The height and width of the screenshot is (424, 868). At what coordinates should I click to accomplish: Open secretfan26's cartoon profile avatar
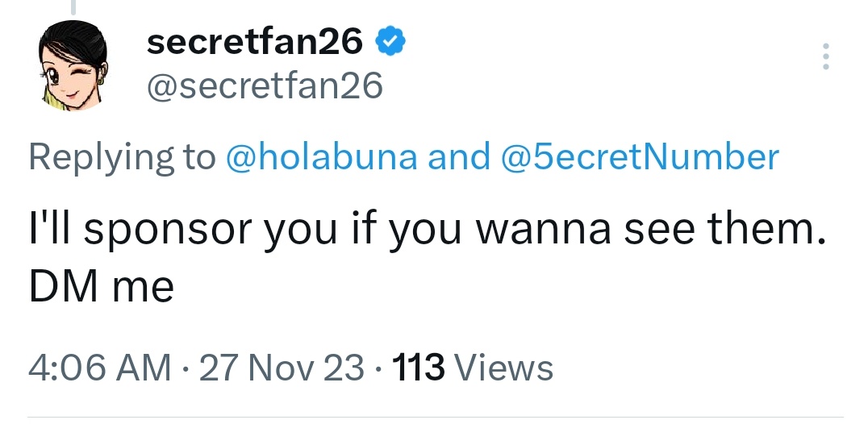point(73,66)
